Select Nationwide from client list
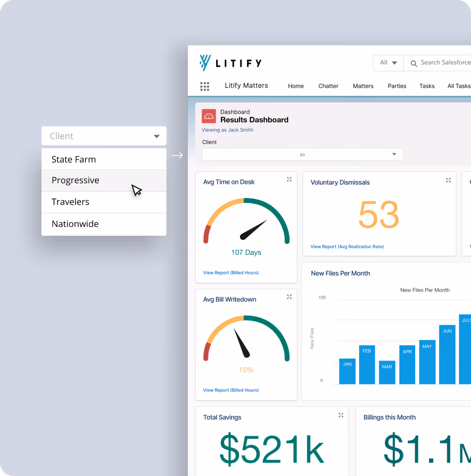Image resolution: width=471 pixels, height=476 pixels. (104, 224)
